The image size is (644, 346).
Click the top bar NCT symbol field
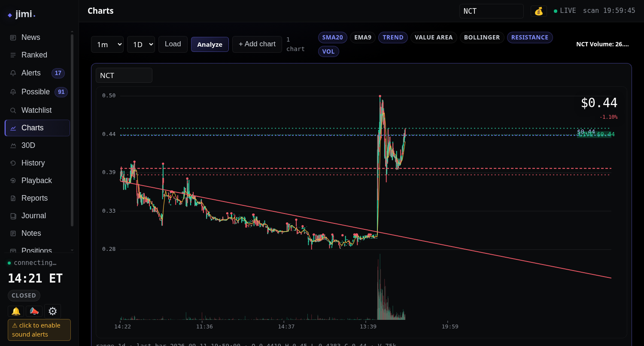(492, 11)
